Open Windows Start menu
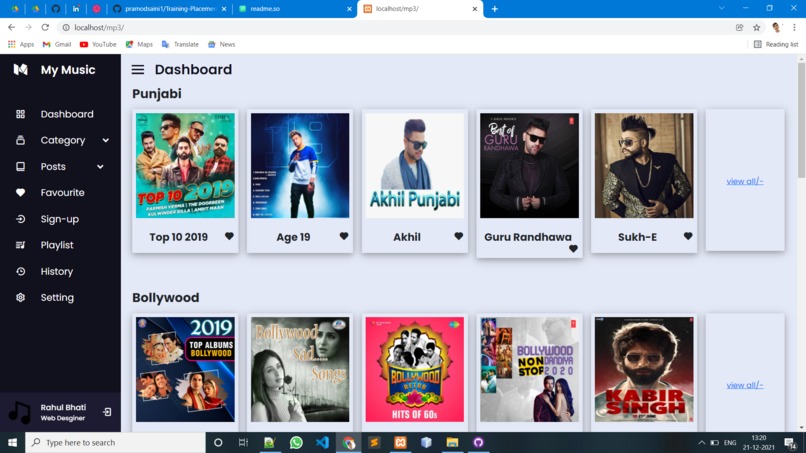The height and width of the screenshot is (453, 806). coord(12,442)
